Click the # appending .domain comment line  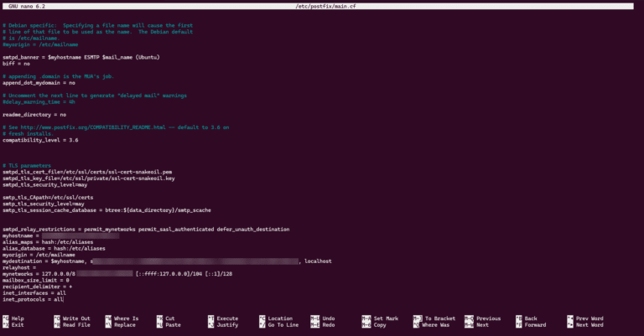point(59,76)
